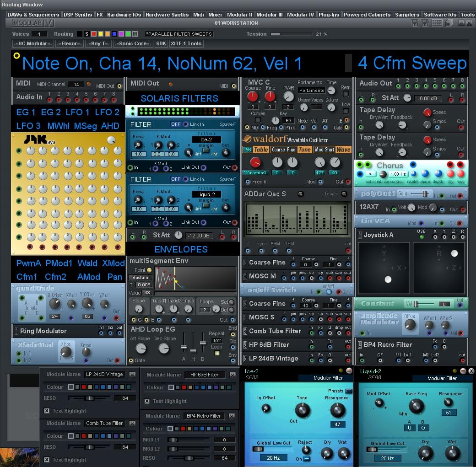Open the Liquid-2 filter type selector
The image size is (476, 467).
pos(206,194)
